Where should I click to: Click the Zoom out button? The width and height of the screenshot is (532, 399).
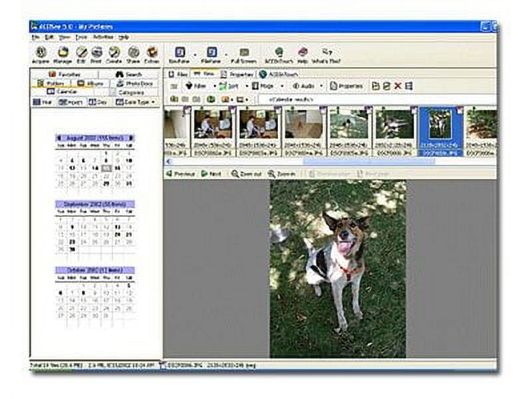click(x=247, y=174)
